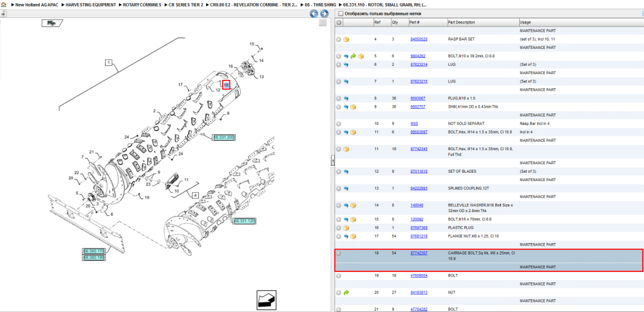This screenshot has width=644, height=312.
Task: Open diagram reference 66.360.170
Action: 93,251
